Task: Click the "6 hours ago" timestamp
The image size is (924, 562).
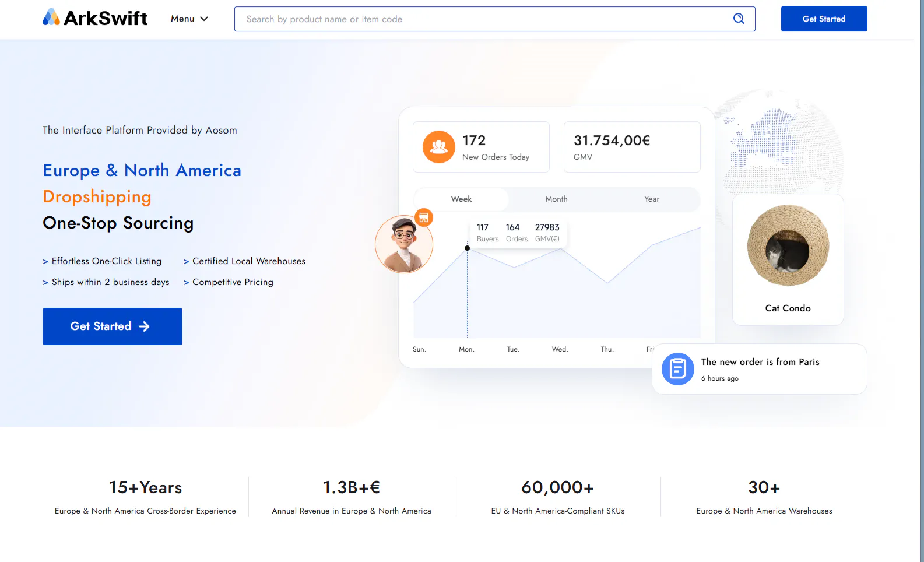Action: coord(720,379)
